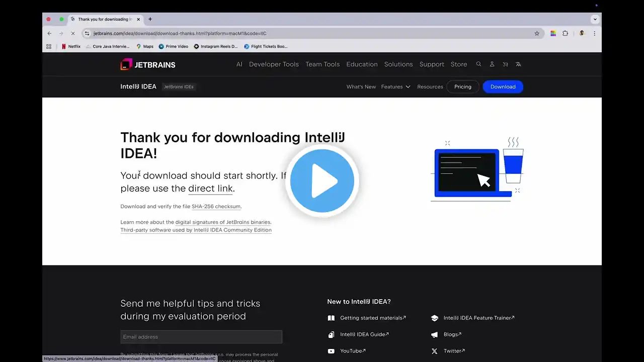Click the JetBrains logo

click(148, 64)
